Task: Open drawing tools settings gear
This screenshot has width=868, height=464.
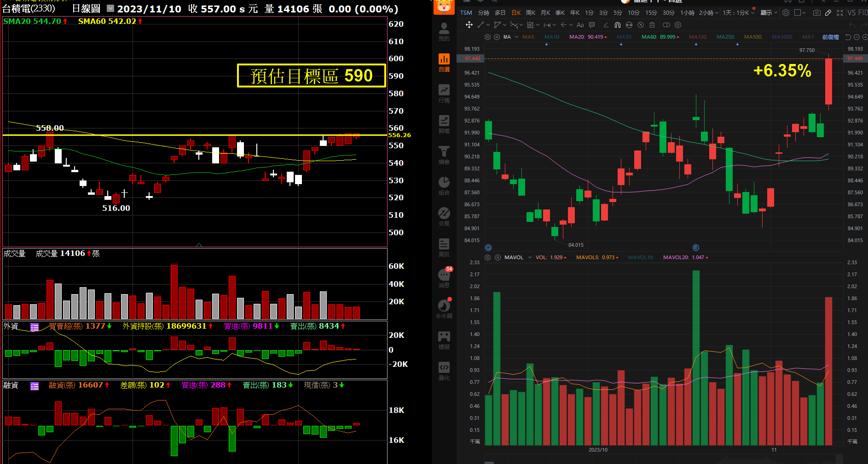Action: click(678, 25)
